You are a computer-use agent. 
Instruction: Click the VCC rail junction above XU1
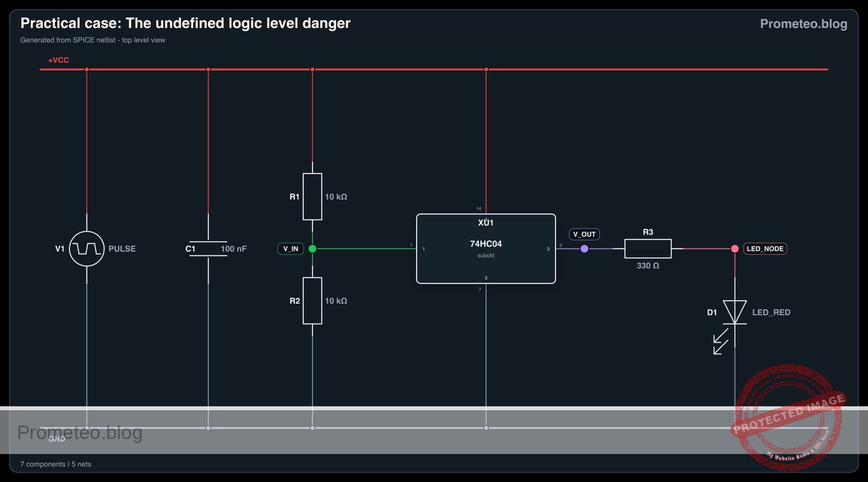[x=486, y=69]
